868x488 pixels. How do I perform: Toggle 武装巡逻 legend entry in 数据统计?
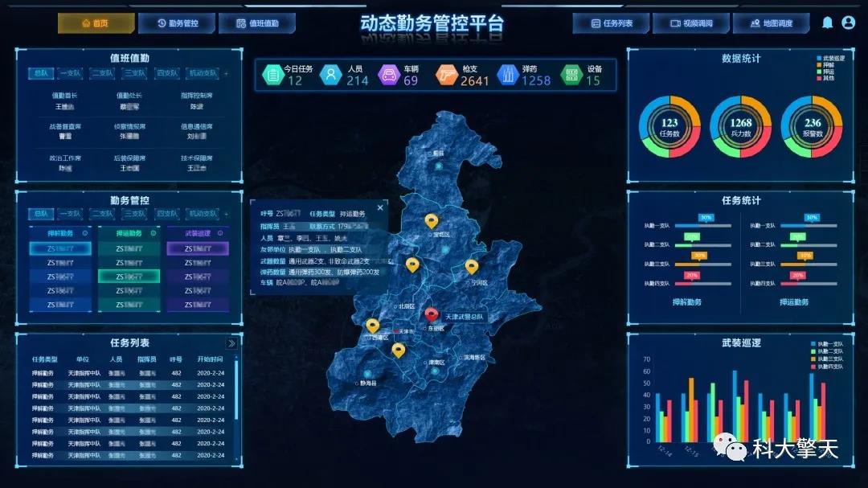(830, 58)
